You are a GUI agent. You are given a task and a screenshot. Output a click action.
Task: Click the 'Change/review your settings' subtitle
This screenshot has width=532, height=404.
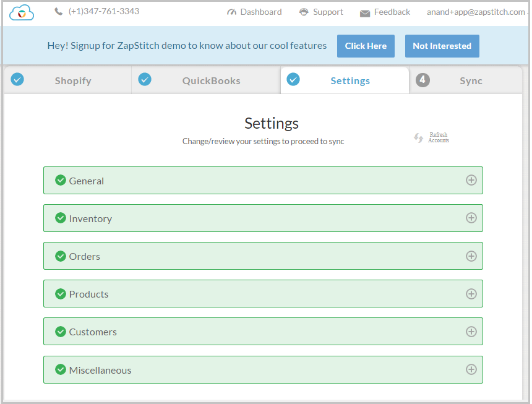[x=264, y=141]
